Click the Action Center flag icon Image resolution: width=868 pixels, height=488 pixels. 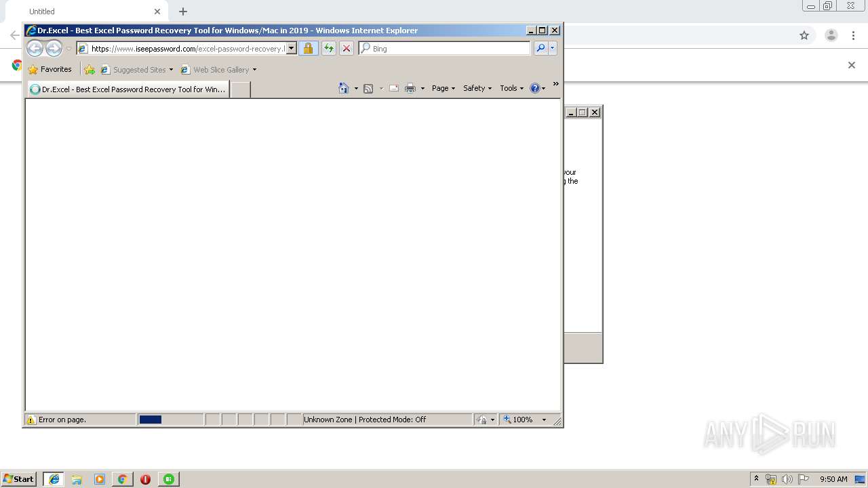tap(804, 479)
